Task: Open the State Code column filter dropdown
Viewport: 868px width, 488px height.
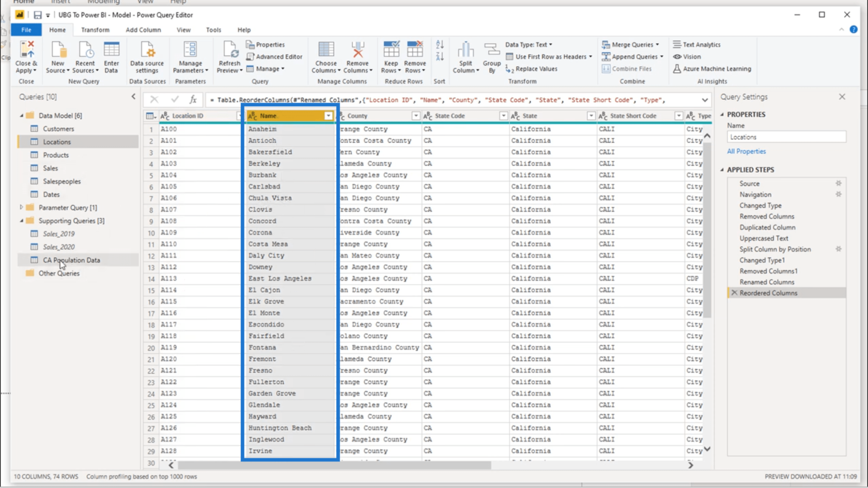Action: pyautogui.click(x=503, y=116)
